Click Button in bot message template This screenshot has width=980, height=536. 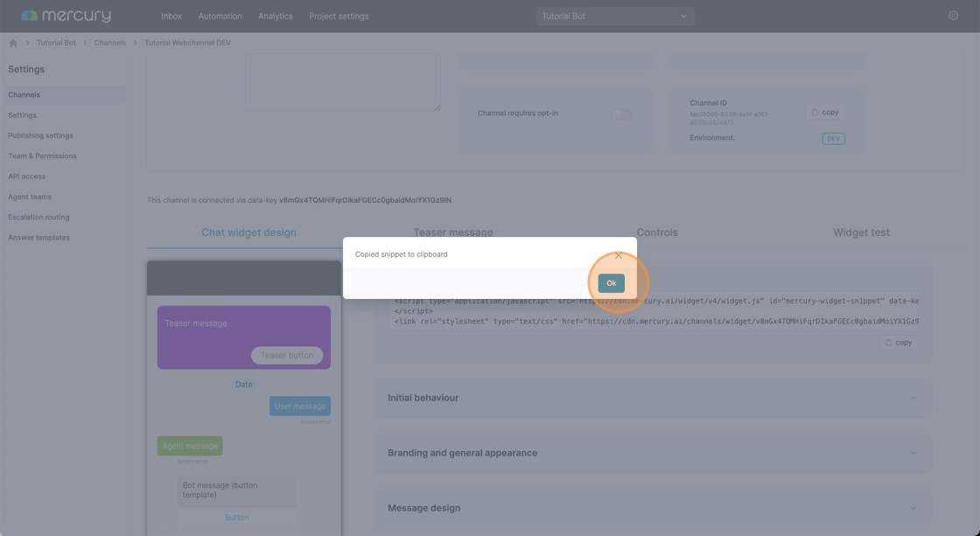[237, 518]
